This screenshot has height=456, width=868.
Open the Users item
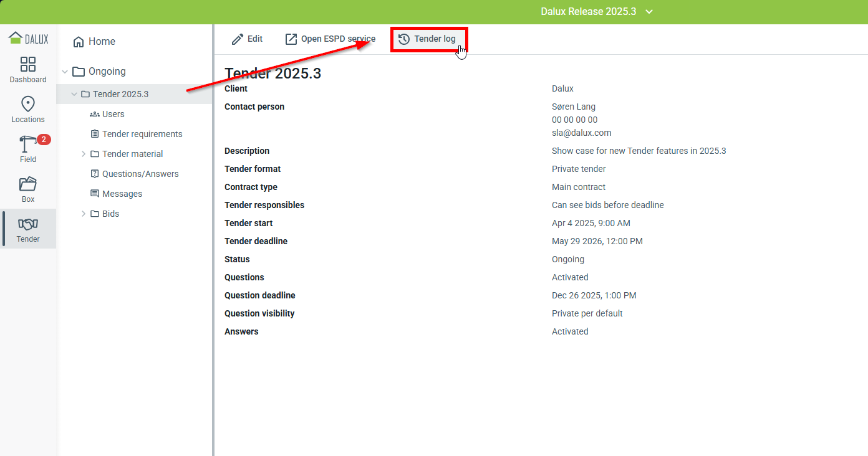coord(113,114)
